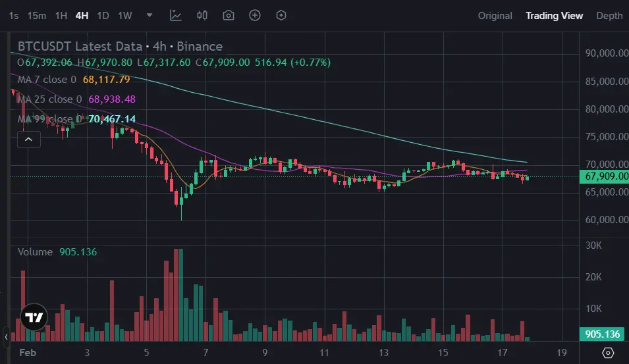Click the 905.136 volume axis label
Viewport: 629px width, 364px height.
pos(602,334)
